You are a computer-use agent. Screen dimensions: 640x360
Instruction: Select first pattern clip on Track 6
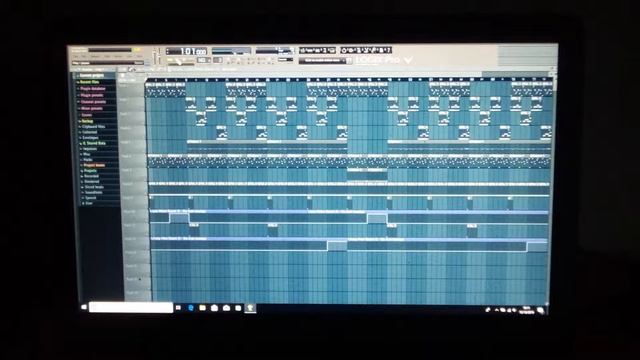point(158,160)
